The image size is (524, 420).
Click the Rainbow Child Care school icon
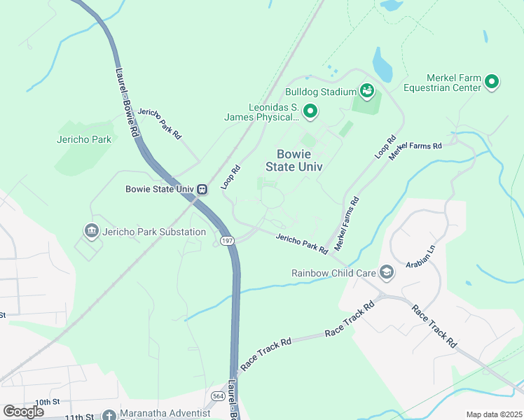387,272
